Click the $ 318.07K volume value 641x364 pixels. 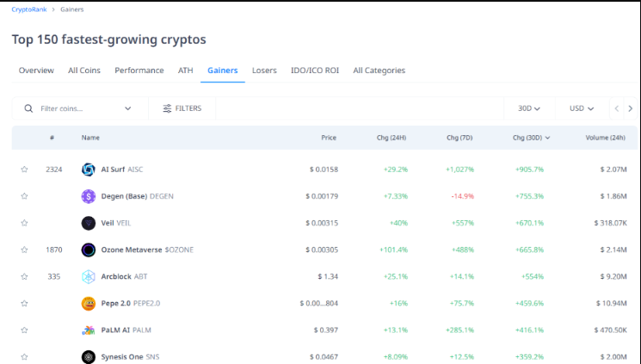[610, 223]
